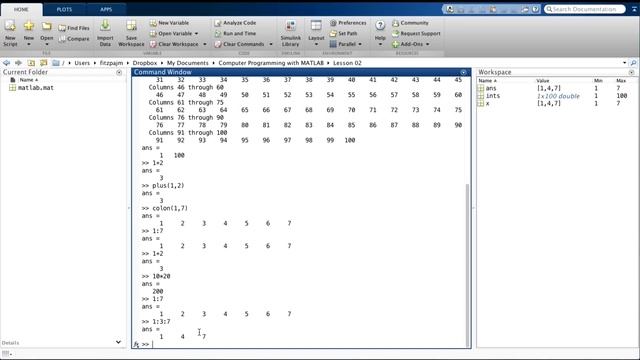Open the Workspace panel actions menu
The width and height of the screenshot is (640, 360).
coord(631,72)
